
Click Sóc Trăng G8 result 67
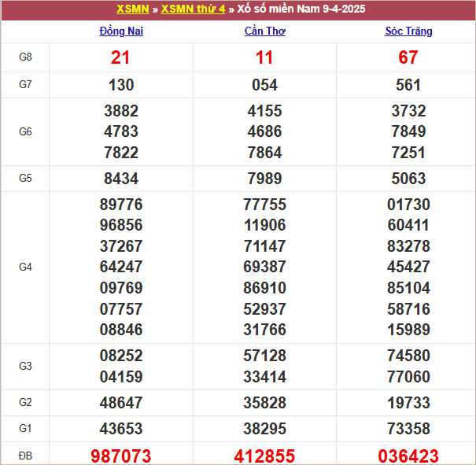pos(408,57)
